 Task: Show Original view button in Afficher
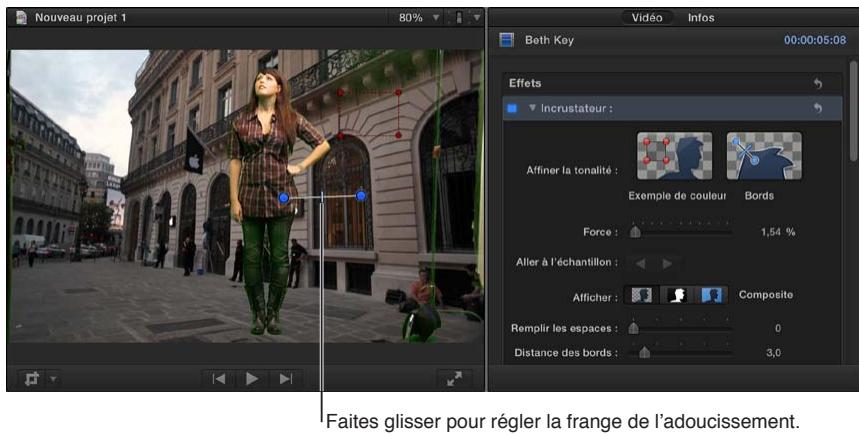[712, 295]
